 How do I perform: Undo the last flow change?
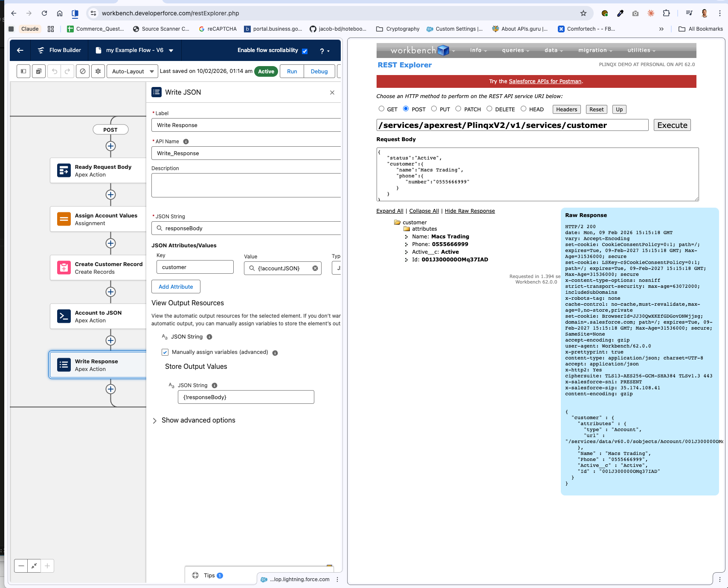[x=55, y=71]
